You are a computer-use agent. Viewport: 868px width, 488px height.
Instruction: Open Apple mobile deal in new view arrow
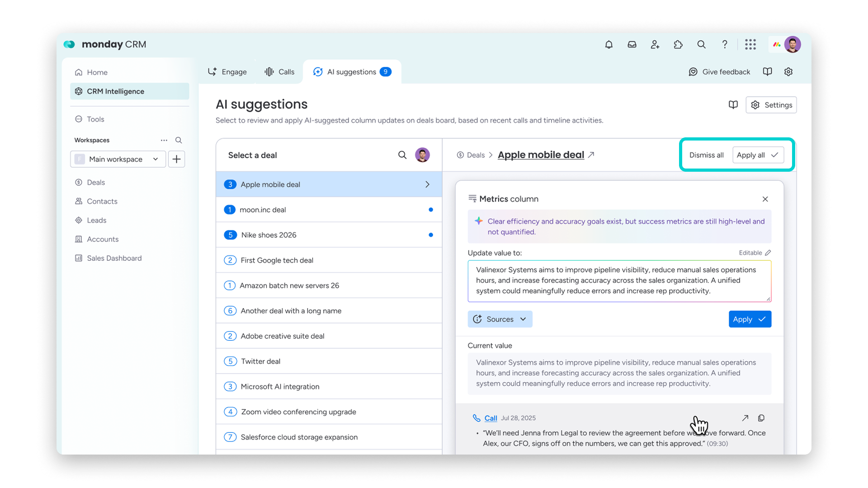(x=591, y=155)
